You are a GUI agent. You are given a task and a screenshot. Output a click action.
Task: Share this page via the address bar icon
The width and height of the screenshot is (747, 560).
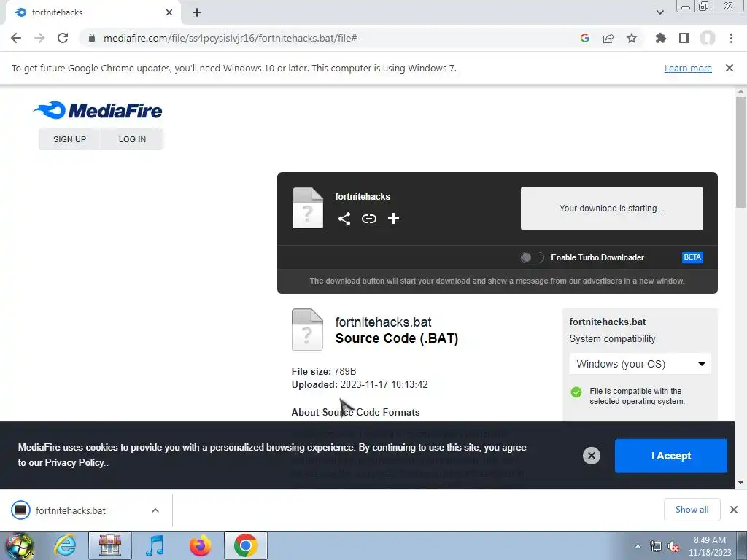[608, 38]
